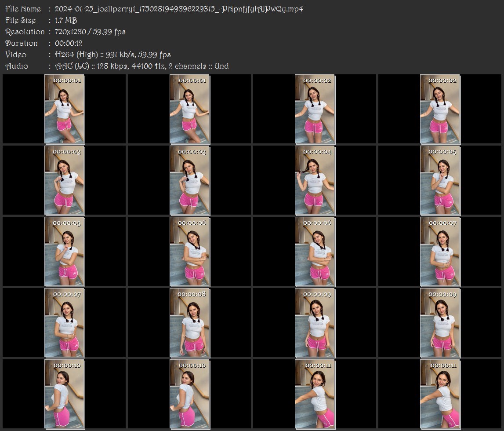Viewport: 504px width, 431px height.
Task: Click the 00:00:04 video thumbnail
Action: click(315, 180)
